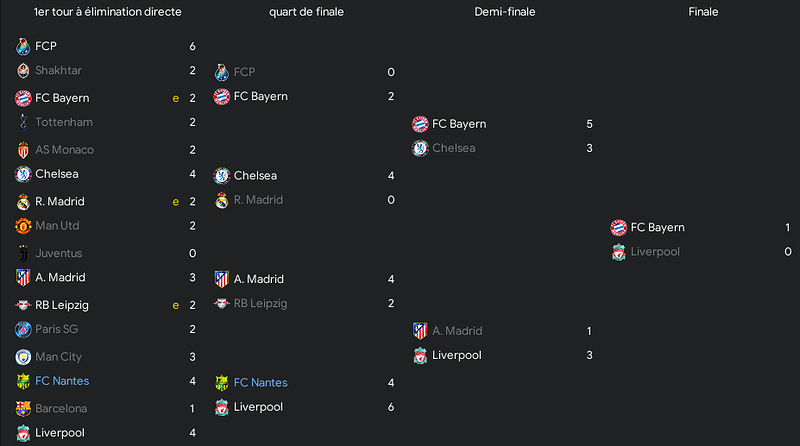Click A. Madrid name in Demi-finale match
This screenshot has width=800, height=446.
pos(457,331)
